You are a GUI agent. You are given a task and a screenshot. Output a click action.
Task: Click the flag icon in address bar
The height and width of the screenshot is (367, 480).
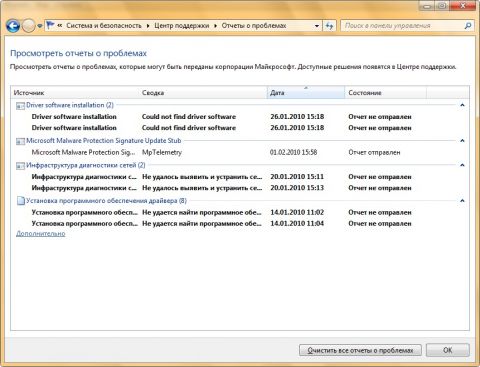coord(50,25)
